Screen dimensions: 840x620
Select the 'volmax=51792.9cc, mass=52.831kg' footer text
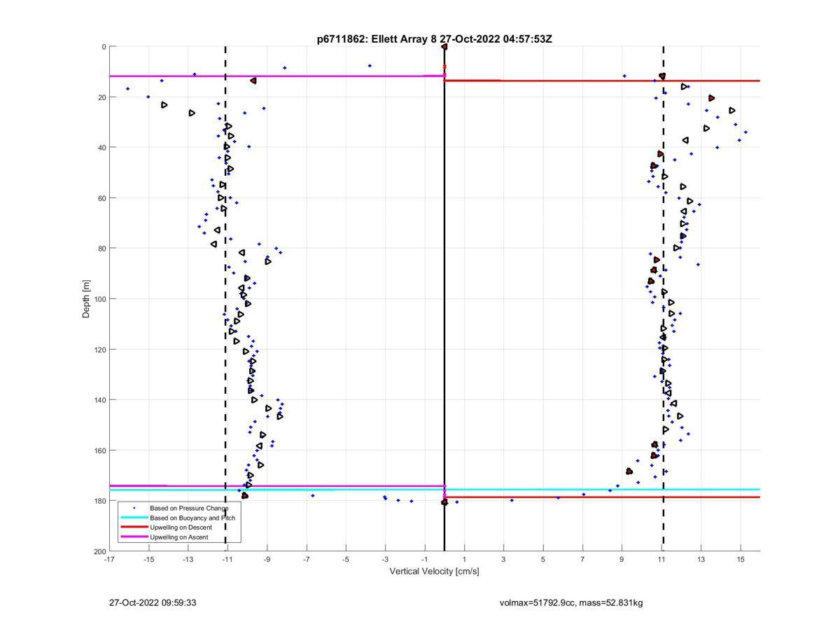click(571, 602)
